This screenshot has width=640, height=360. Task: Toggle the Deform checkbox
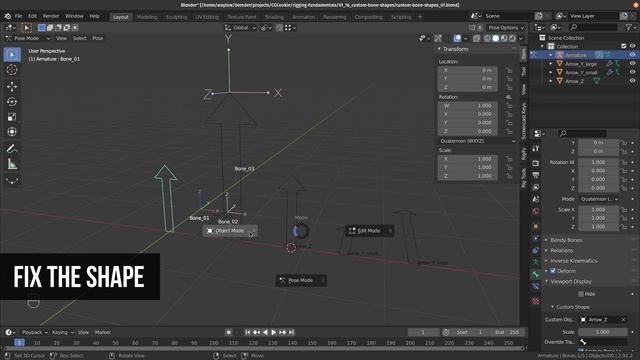[x=553, y=271]
